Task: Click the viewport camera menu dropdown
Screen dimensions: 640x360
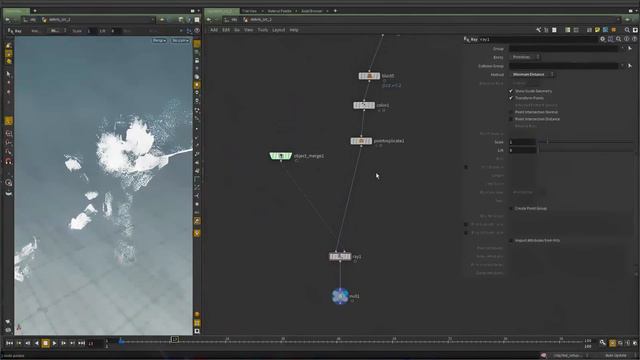Action: click(x=180, y=40)
